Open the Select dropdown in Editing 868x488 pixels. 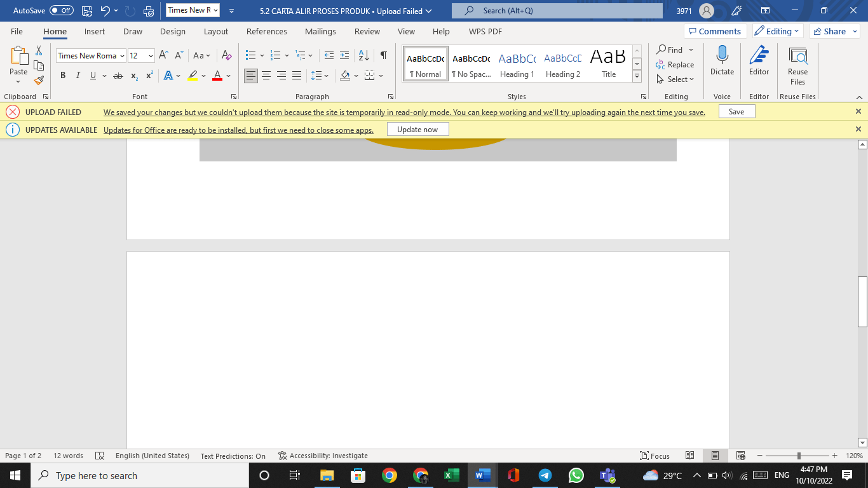(x=675, y=79)
